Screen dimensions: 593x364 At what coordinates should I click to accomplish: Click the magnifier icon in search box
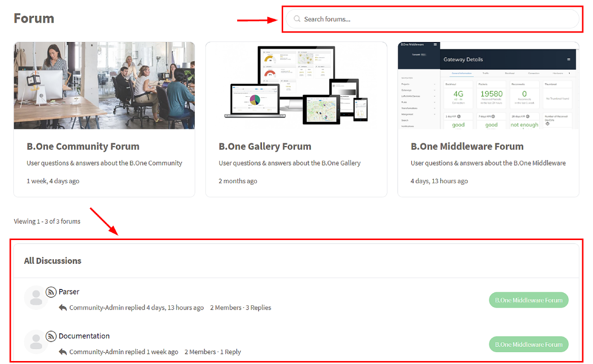tap(297, 19)
